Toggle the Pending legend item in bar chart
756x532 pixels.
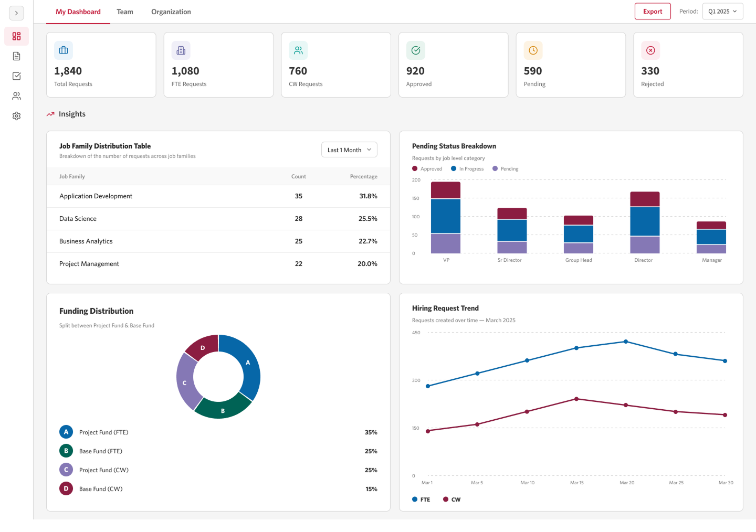[x=506, y=169]
